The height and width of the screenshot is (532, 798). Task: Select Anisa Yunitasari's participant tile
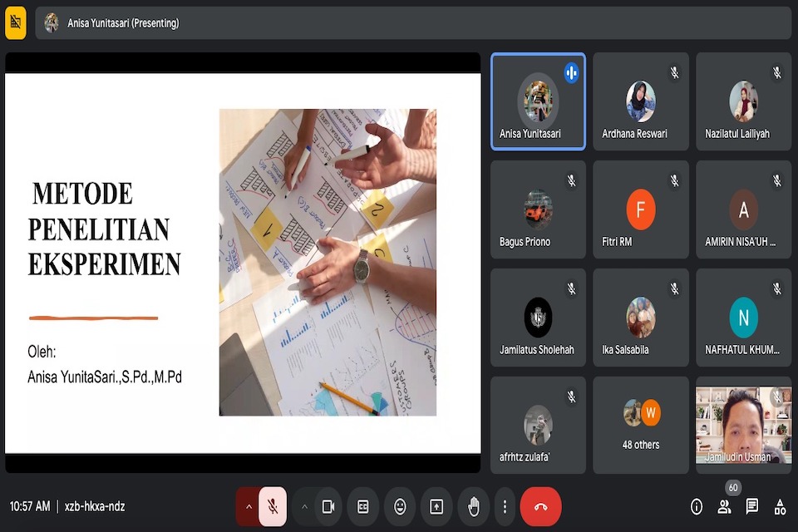[538, 101]
